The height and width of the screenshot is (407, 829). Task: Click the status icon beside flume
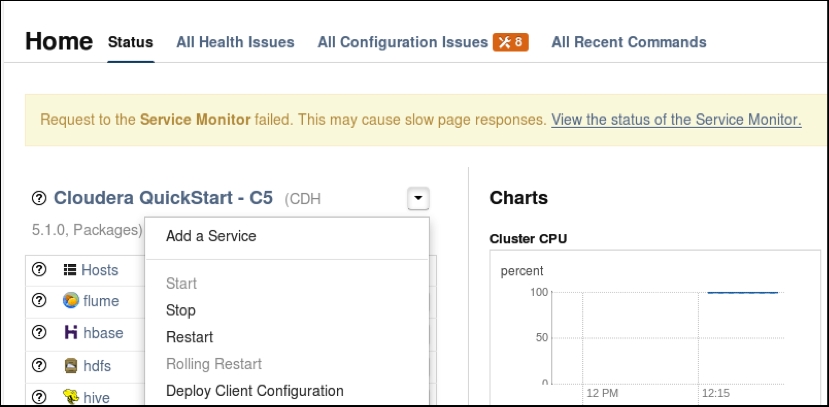(39, 300)
